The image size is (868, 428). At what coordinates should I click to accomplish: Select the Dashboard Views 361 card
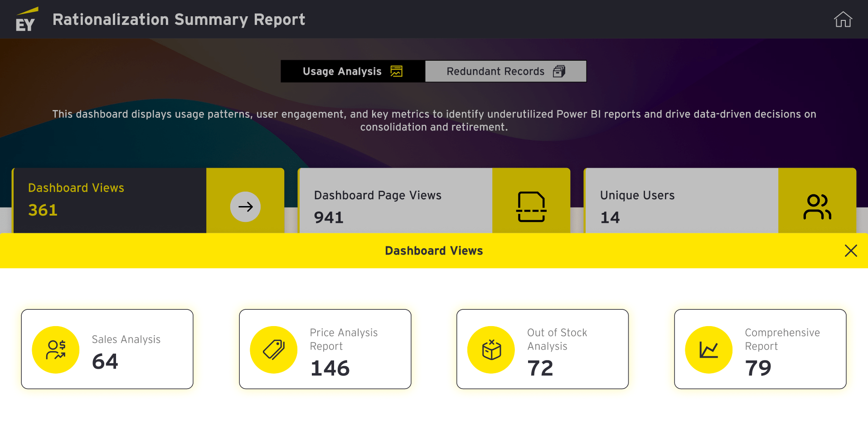[110, 200]
